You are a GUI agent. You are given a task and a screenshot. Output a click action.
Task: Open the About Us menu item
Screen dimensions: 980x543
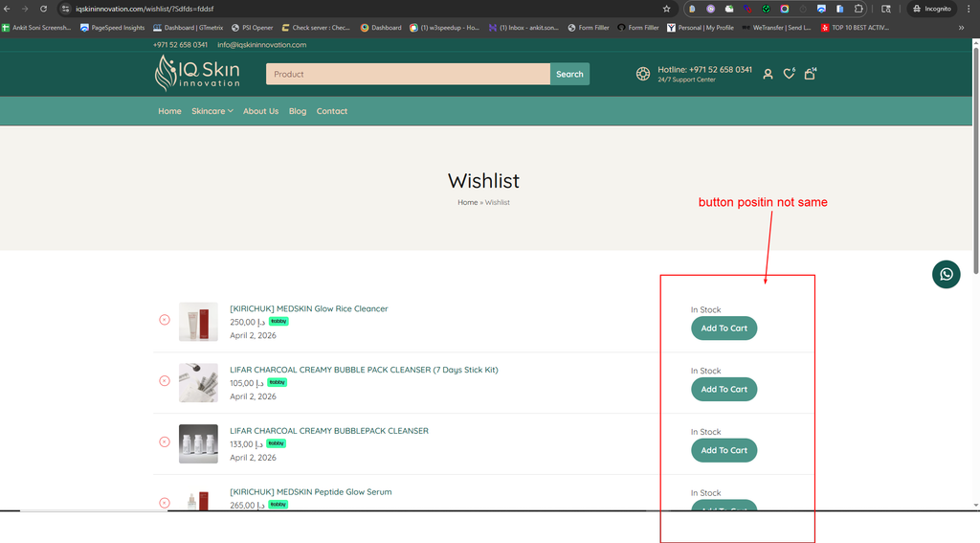tap(260, 111)
